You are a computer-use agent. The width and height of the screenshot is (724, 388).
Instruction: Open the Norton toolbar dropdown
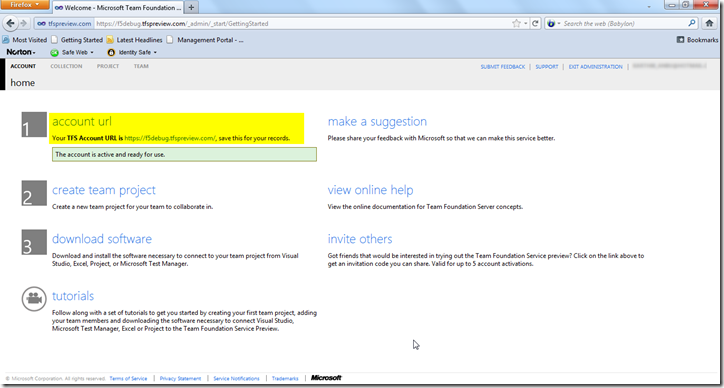coord(21,52)
